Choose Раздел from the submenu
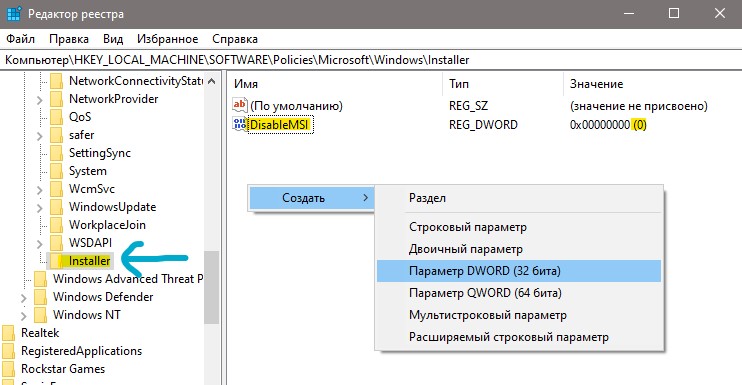 pyautogui.click(x=519, y=198)
